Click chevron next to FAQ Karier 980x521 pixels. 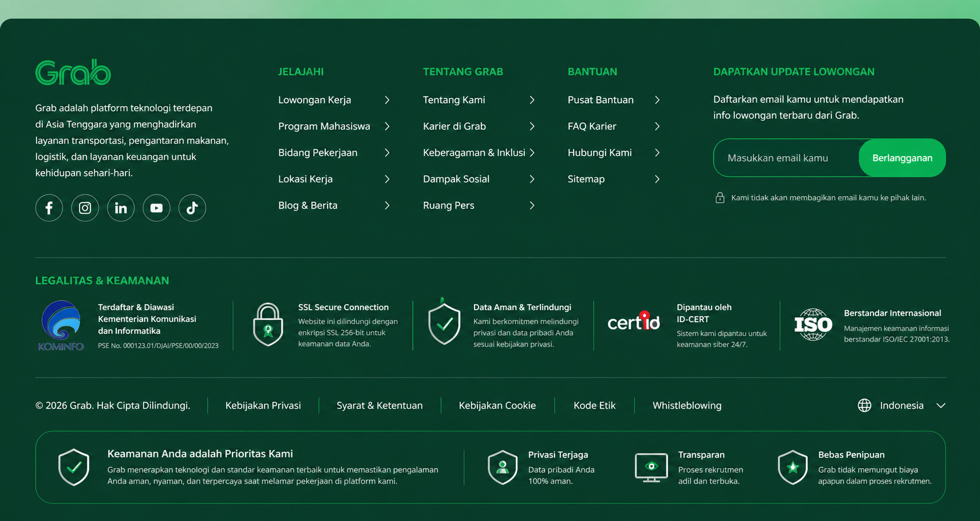click(658, 126)
